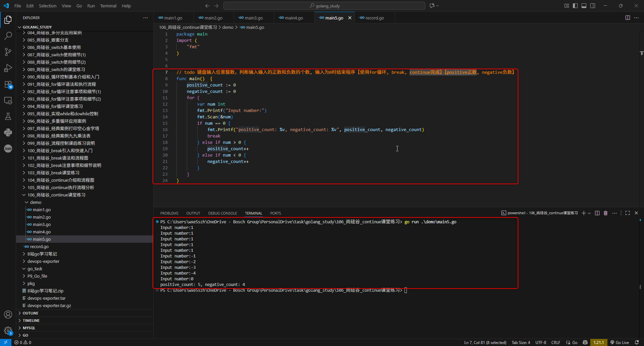
Task: Expand the OUTLINE section
Action: coord(31,313)
